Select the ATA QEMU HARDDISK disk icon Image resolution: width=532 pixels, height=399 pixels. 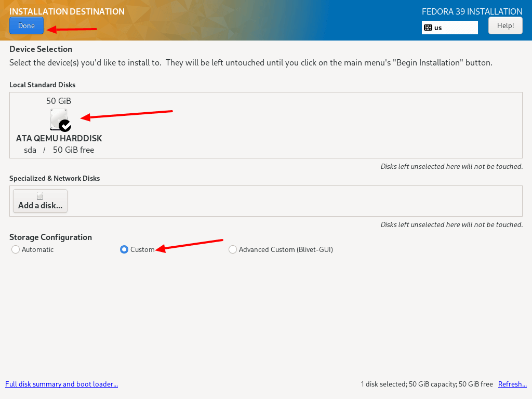59,120
